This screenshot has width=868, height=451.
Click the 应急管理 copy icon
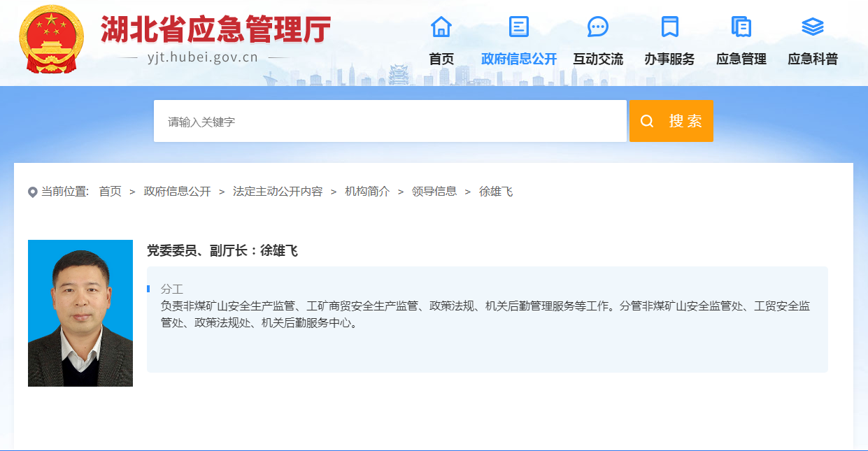click(741, 26)
